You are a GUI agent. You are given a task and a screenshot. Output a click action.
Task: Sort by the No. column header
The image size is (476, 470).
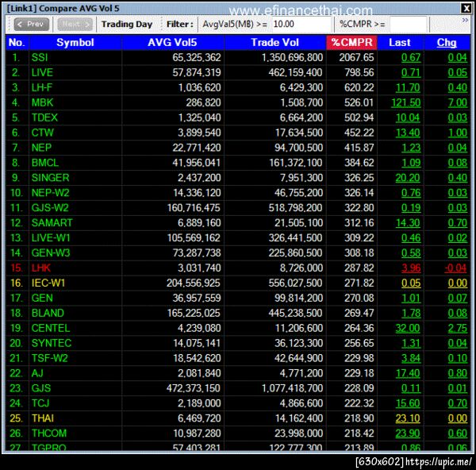pos(17,43)
